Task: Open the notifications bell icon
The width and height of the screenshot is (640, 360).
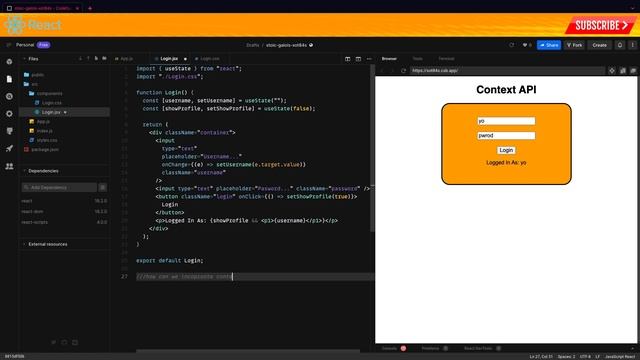Action: pos(620,45)
